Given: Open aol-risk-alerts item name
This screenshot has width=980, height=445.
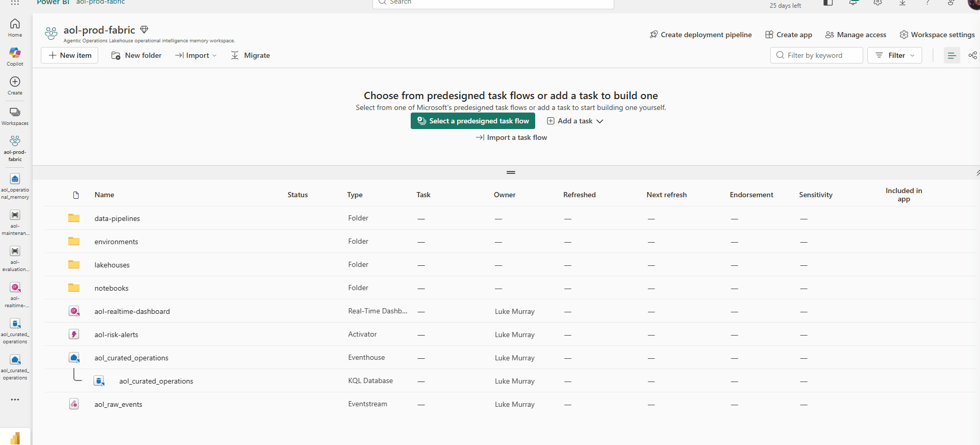Looking at the screenshot, I should point(116,335).
